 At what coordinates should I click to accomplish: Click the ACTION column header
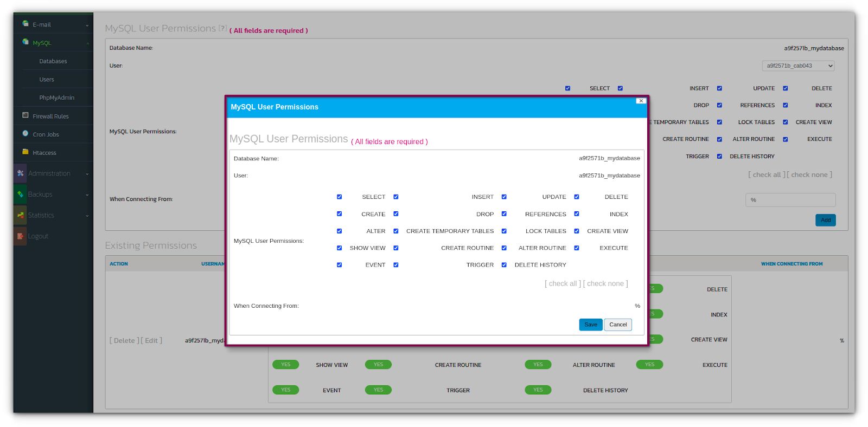(x=119, y=264)
